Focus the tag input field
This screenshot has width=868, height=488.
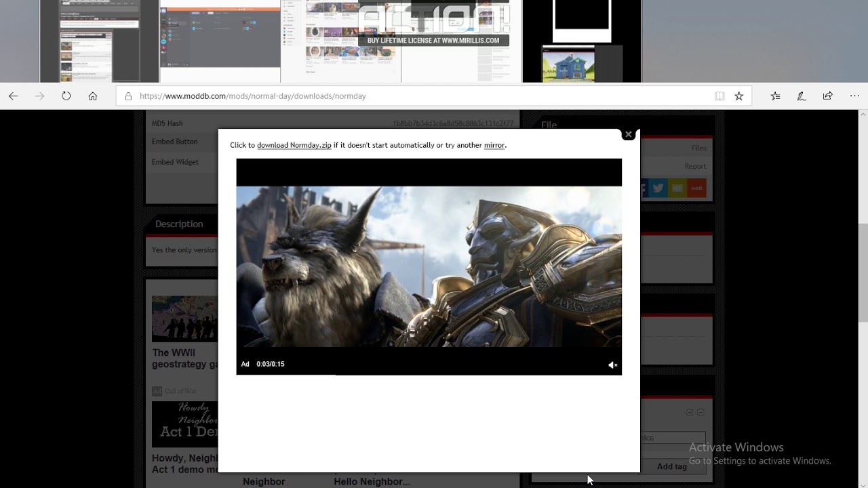click(x=673, y=438)
